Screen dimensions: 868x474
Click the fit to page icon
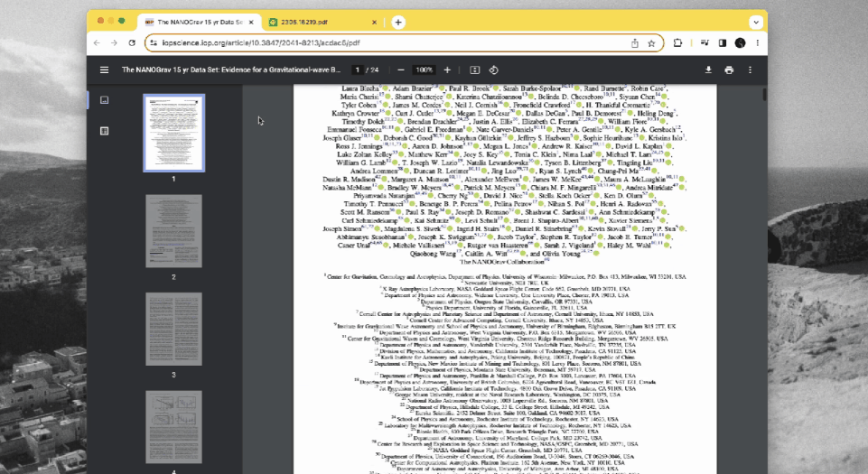(474, 70)
